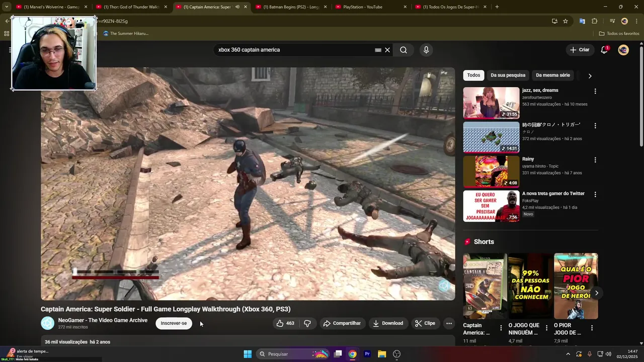Click the Criar button
The height and width of the screenshot is (362, 644).
579,50
